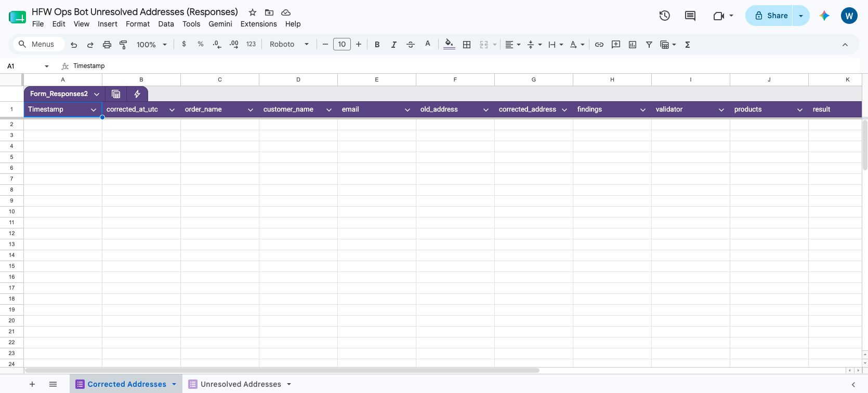Switch to the Unresolved Addresses sheet tab

[x=240, y=384]
